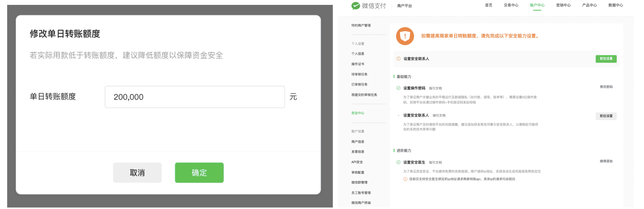This screenshot has width=644, height=209.
Task: Open the 交易中心 top navigation tab
Action: [x=511, y=5]
